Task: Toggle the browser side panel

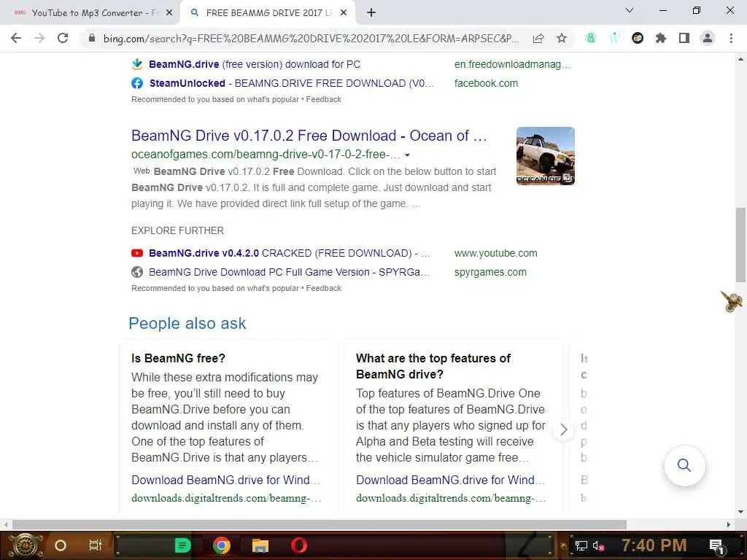Action: [684, 38]
